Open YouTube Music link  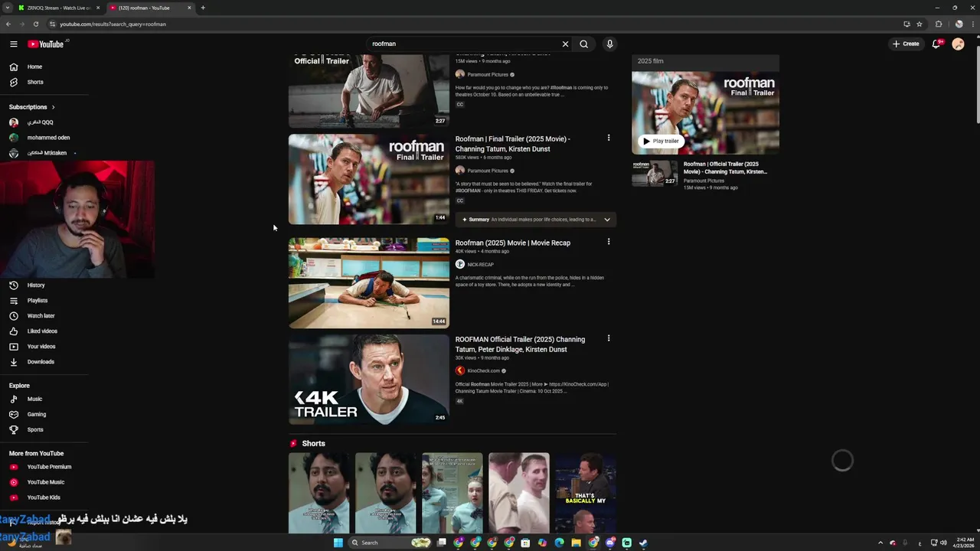click(44, 482)
